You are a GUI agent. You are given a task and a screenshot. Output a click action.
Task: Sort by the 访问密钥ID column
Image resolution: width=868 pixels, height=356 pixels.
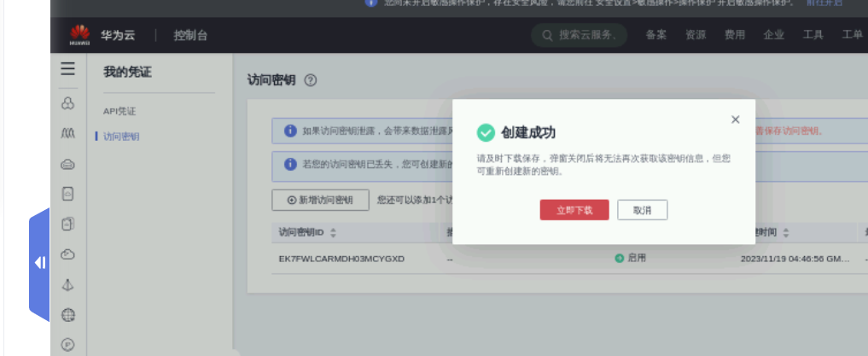click(x=333, y=232)
